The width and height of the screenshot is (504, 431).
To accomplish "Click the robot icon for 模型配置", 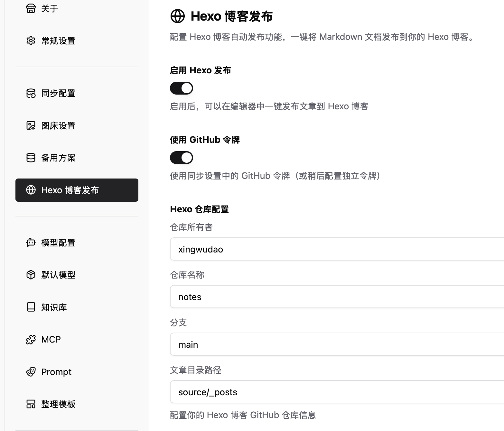I will point(31,243).
